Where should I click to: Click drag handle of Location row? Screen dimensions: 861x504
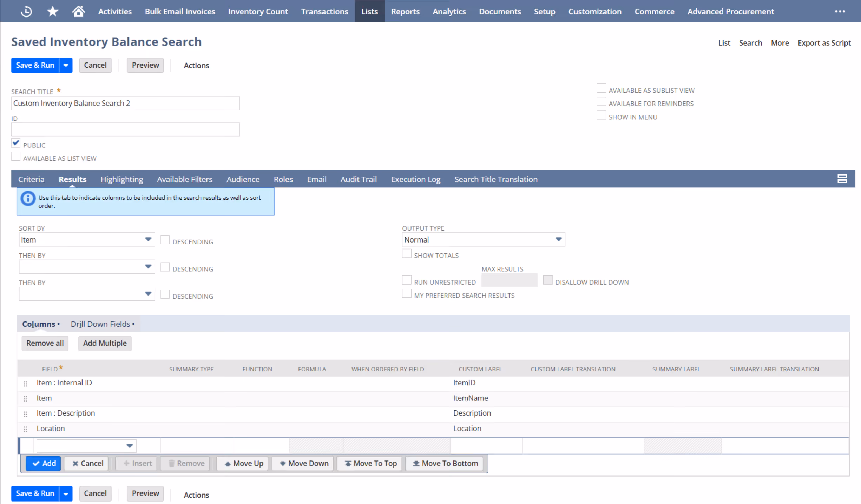(x=25, y=429)
